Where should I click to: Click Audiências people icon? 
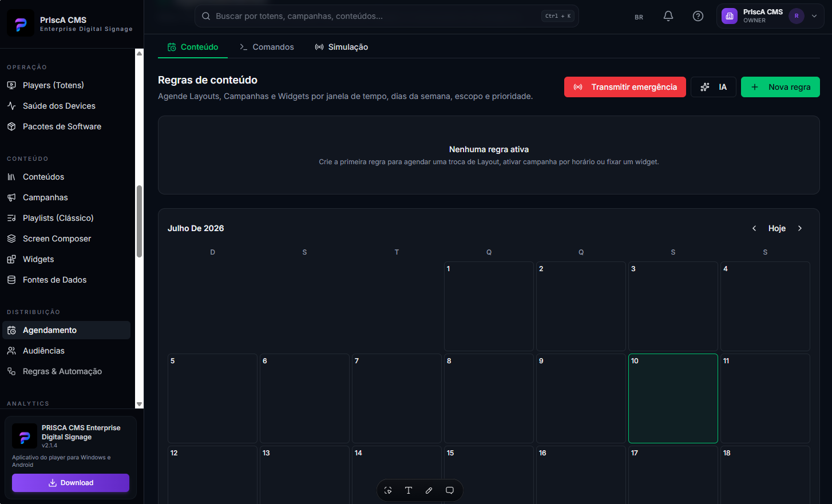pos(11,351)
